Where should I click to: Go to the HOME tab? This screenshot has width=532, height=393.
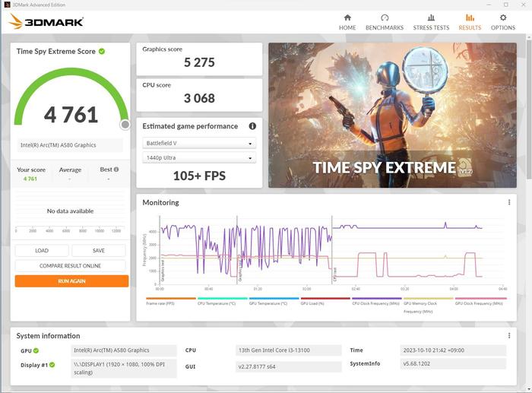[347, 22]
